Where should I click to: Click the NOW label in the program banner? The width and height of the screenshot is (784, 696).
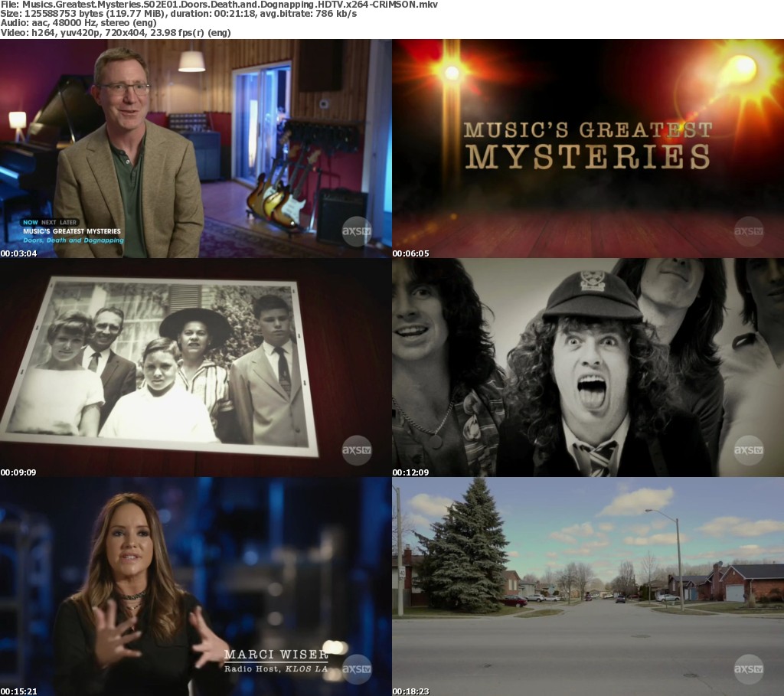click(x=30, y=222)
